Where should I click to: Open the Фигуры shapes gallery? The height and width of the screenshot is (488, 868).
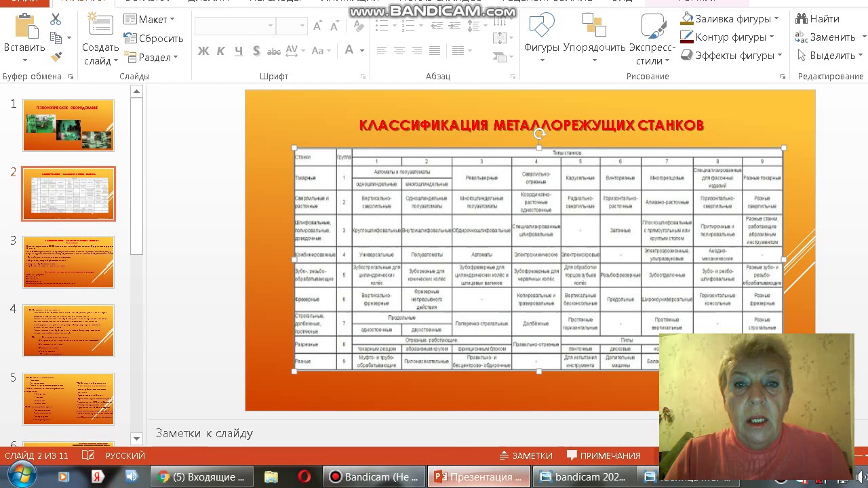coord(541,37)
